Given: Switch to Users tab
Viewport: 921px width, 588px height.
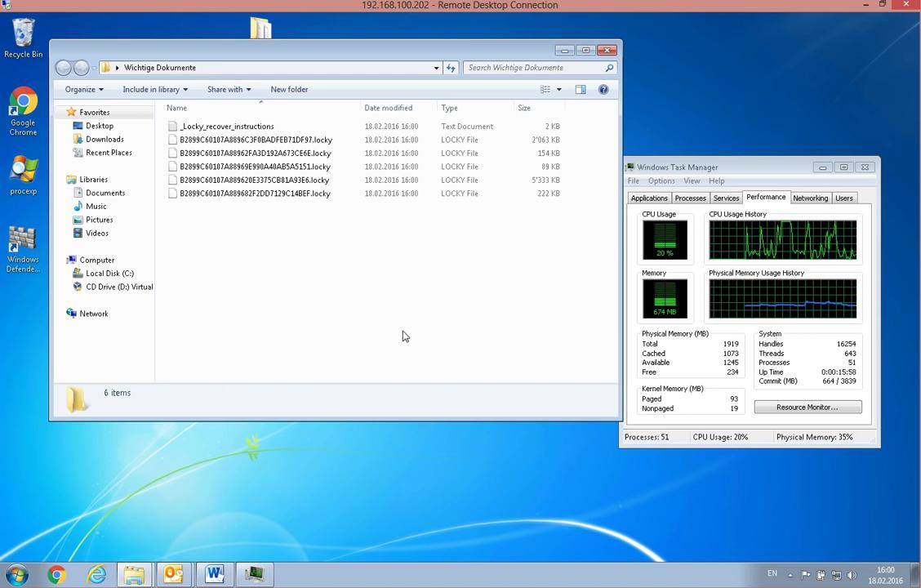Looking at the screenshot, I should [x=844, y=198].
